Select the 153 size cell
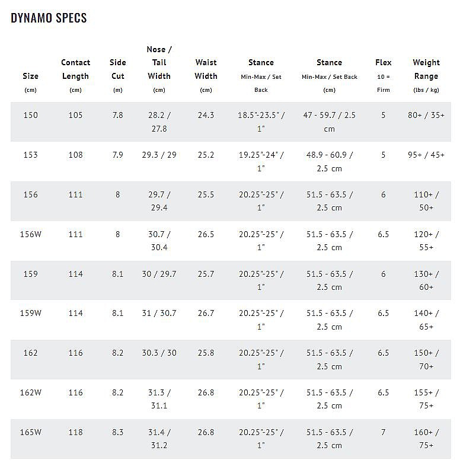The height and width of the screenshot is (476, 460). coord(31,155)
